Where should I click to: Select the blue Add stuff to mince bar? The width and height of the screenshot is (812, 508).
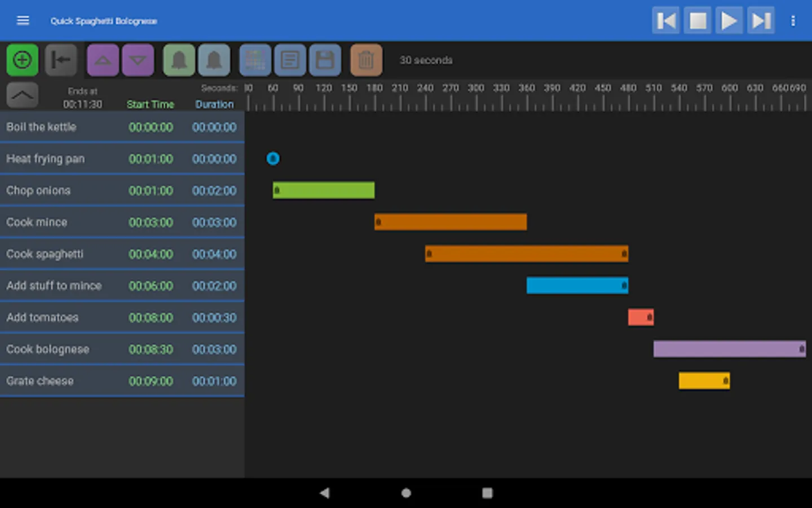[x=577, y=285]
